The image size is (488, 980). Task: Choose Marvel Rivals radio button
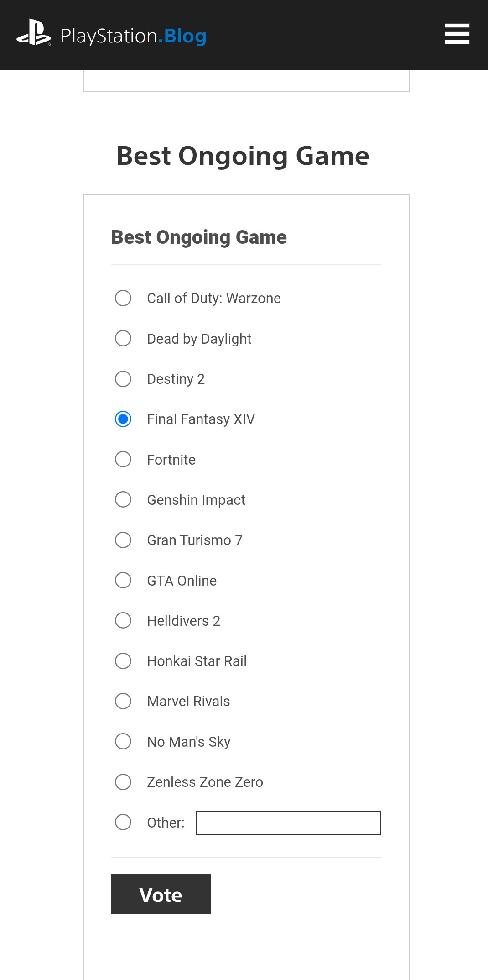123,701
